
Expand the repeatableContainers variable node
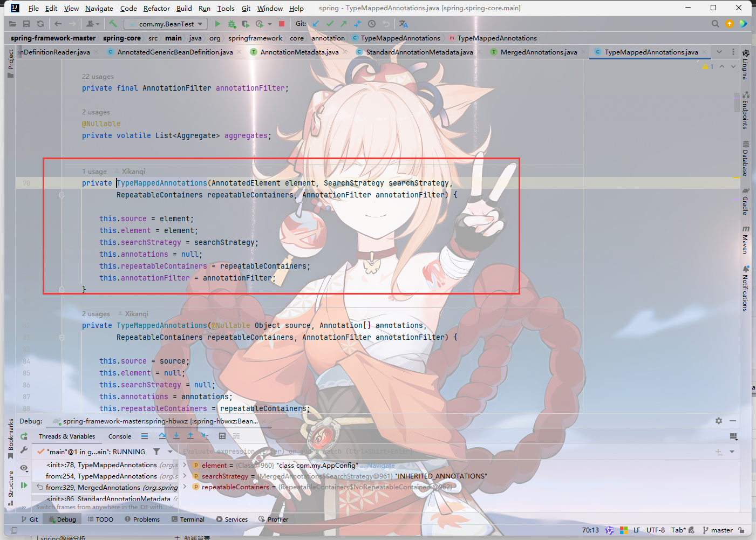pyautogui.click(x=185, y=487)
